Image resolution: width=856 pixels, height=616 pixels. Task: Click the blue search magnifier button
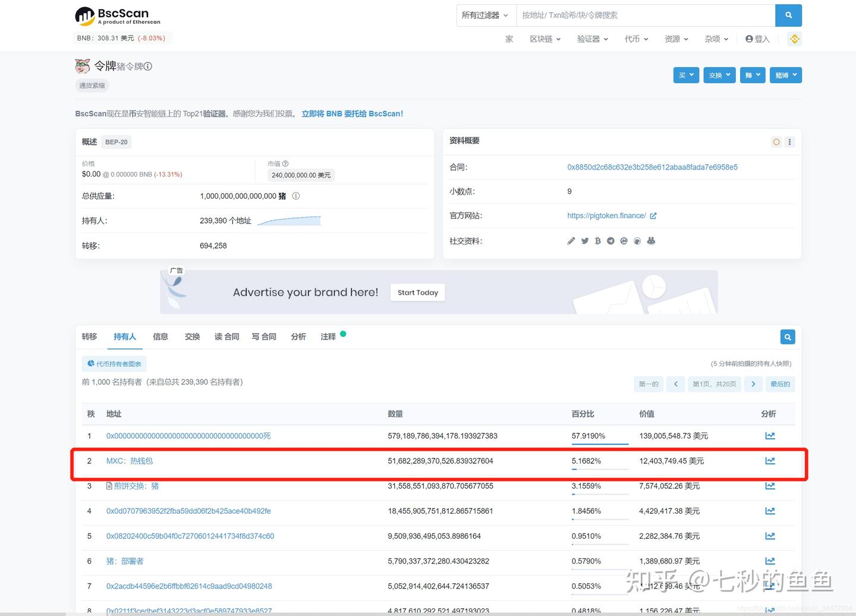pos(788,15)
